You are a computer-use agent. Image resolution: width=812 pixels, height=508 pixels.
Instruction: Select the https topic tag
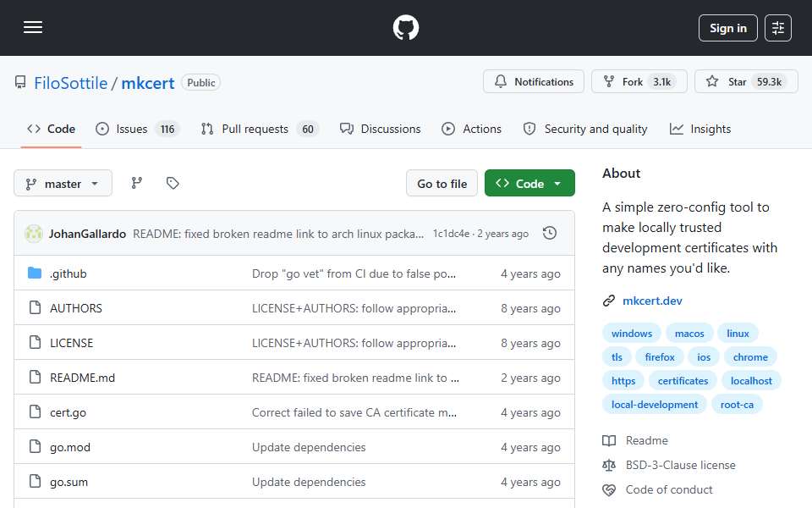point(623,381)
